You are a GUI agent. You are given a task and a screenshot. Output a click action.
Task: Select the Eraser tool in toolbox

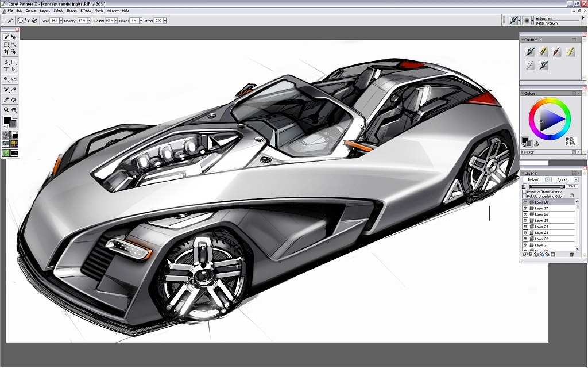(x=14, y=90)
